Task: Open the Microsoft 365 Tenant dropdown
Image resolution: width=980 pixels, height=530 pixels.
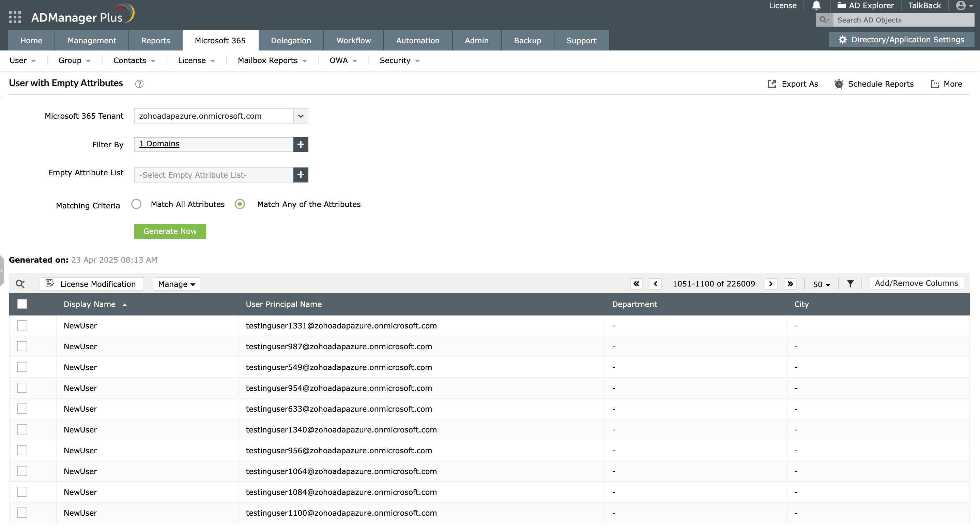Action: point(301,116)
